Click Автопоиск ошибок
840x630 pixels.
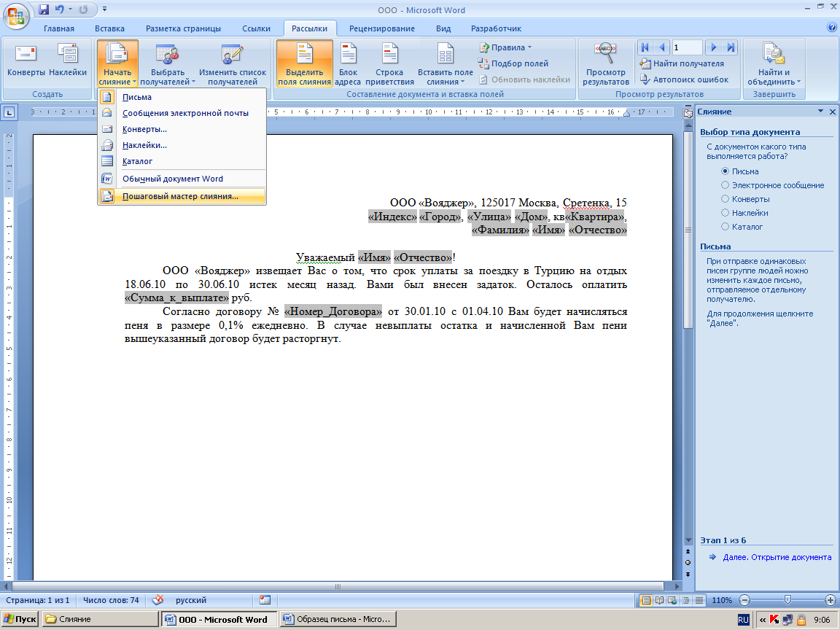[x=684, y=79]
